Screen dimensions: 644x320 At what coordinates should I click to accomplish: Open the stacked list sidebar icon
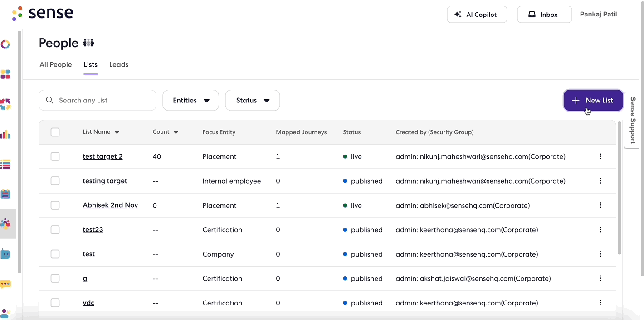(x=5, y=164)
